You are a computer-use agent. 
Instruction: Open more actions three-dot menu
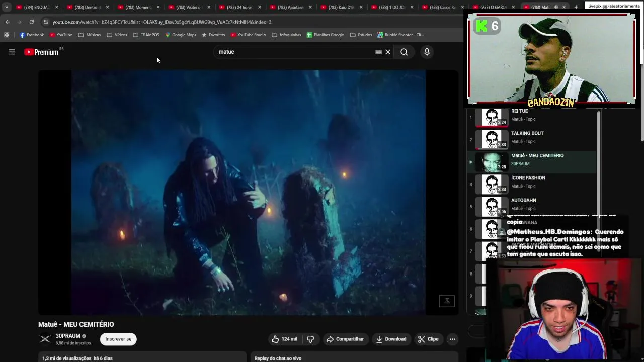tap(452, 339)
